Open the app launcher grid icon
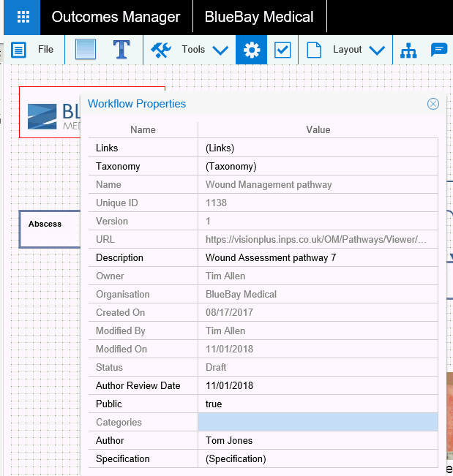 (x=23, y=18)
